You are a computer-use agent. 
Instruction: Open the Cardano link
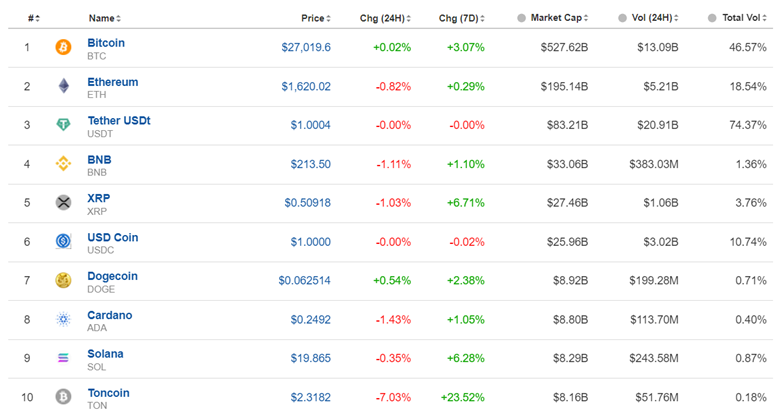(110, 315)
